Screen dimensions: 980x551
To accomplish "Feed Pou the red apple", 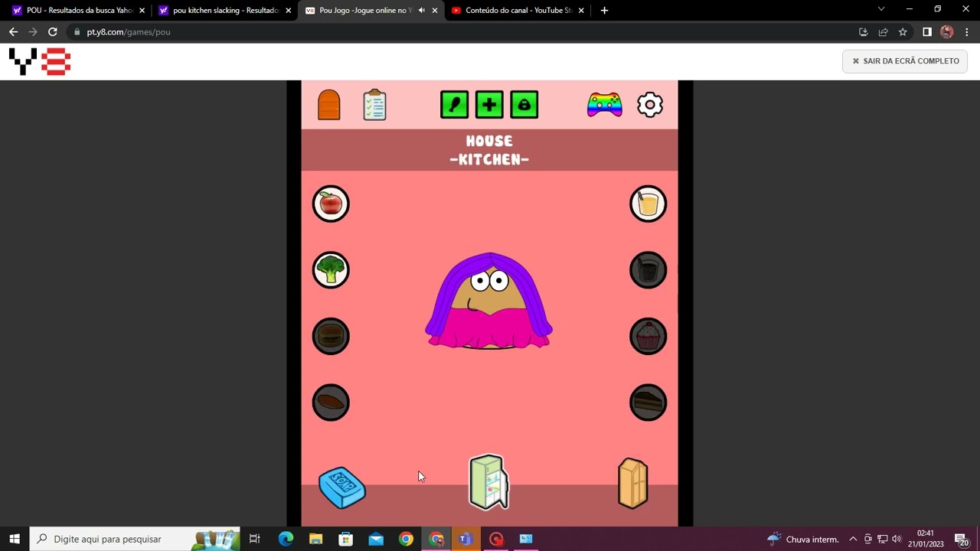I will pyautogui.click(x=331, y=204).
